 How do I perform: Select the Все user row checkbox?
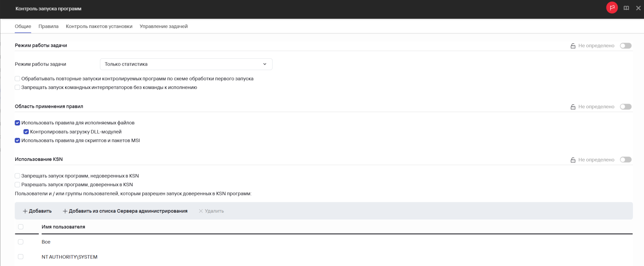21,242
